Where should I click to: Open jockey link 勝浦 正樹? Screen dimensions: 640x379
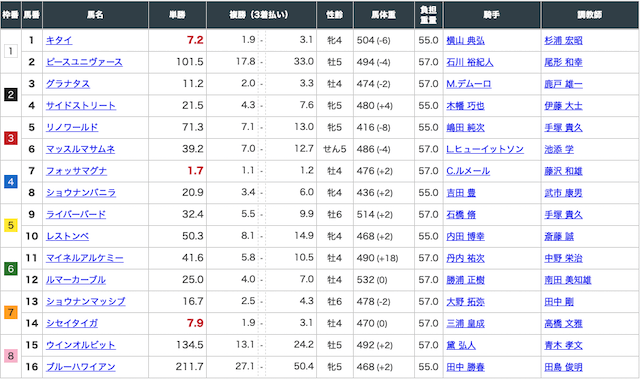tap(465, 280)
